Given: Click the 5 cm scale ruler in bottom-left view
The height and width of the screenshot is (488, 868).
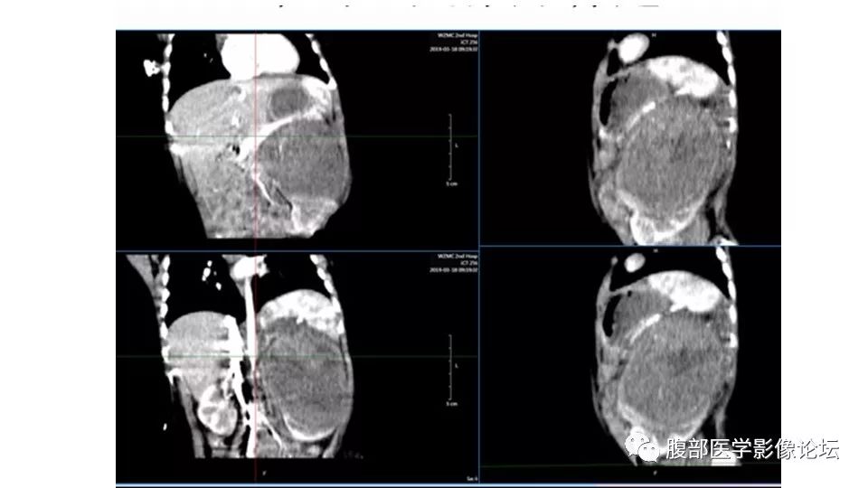Looking at the screenshot, I should pyautogui.click(x=451, y=370).
